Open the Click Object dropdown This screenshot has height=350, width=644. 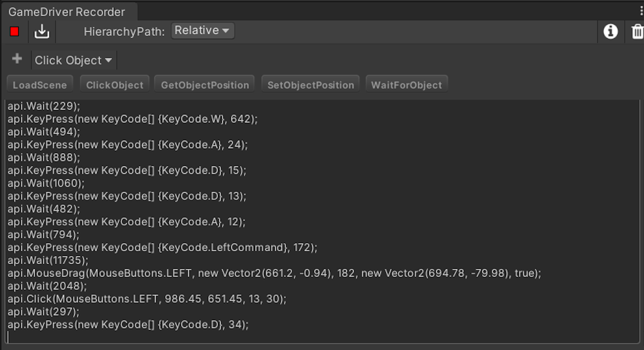[74, 60]
